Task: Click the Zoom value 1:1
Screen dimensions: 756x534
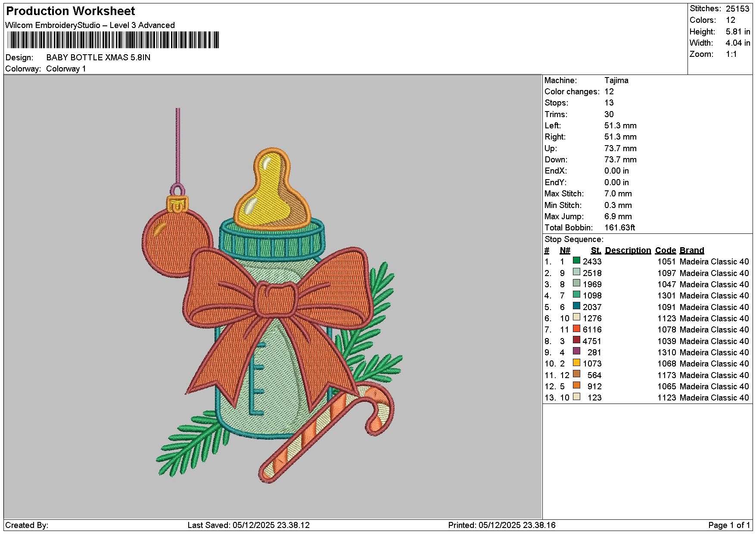Action: (x=731, y=54)
